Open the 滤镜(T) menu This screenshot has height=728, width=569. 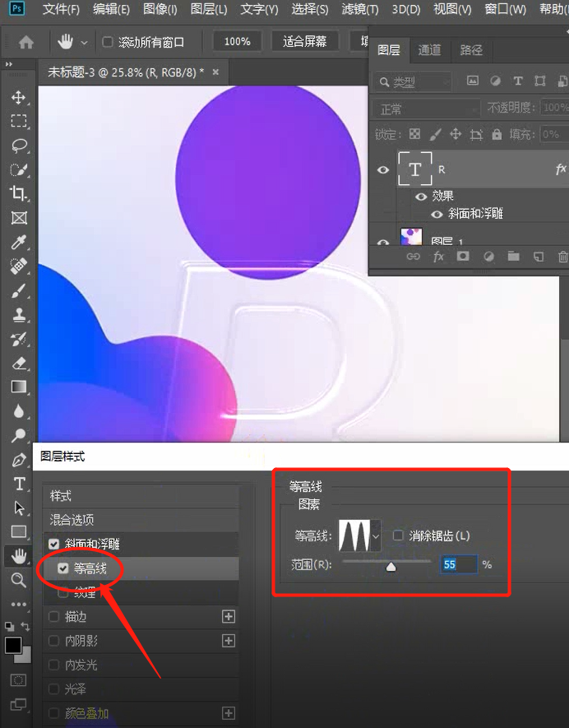pos(359,9)
